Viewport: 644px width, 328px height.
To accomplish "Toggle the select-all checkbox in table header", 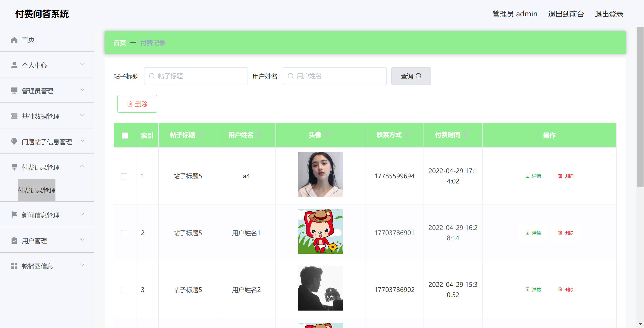I will click(x=125, y=135).
